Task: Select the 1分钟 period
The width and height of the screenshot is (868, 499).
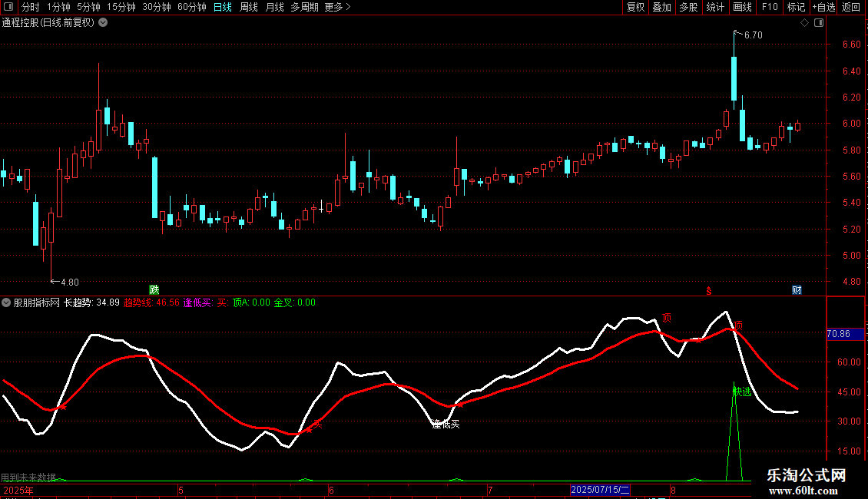Action: click(58, 7)
